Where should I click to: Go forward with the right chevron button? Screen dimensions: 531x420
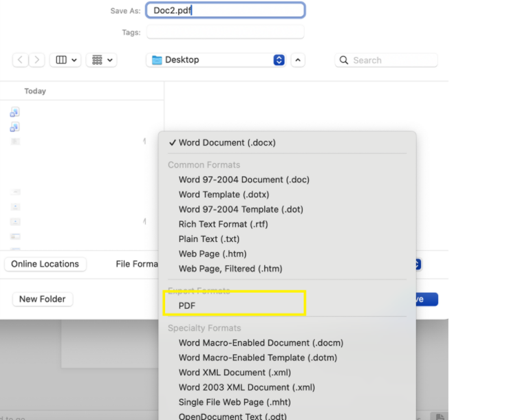(x=36, y=60)
